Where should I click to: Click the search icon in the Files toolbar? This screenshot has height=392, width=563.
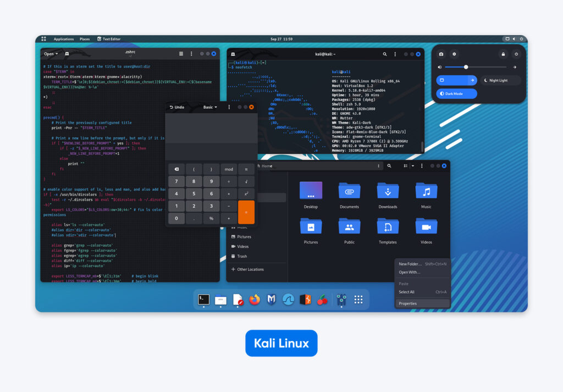pyautogui.click(x=389, y=165)
